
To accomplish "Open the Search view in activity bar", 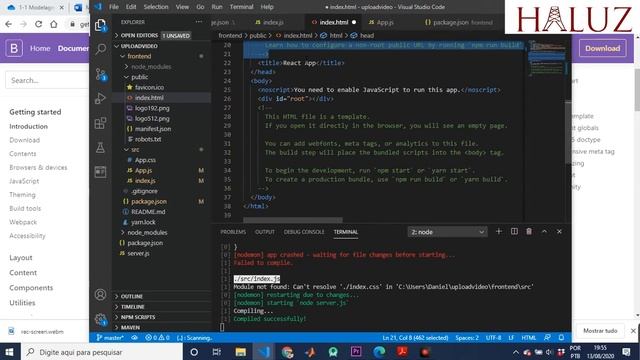I will pyautogui.click(x=100, y=49).
